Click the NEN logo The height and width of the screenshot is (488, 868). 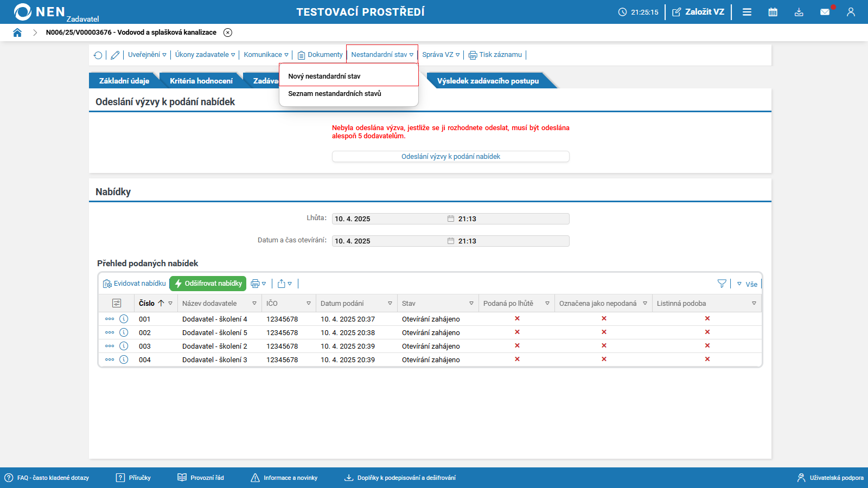(x=40, y=12)
